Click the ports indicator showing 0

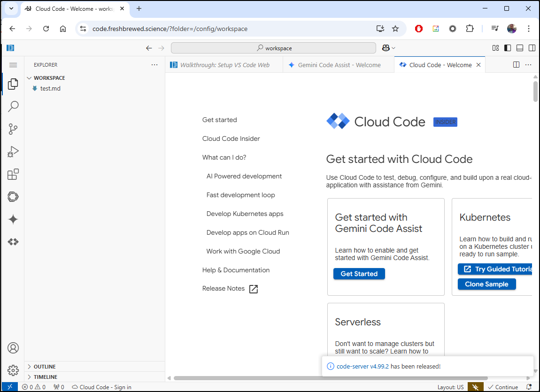[59, 387]
